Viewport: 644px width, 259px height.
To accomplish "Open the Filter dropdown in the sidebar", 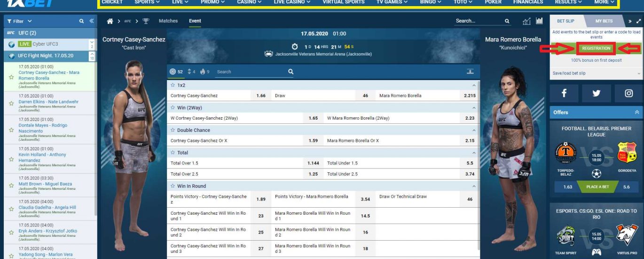I will [19, 21].
